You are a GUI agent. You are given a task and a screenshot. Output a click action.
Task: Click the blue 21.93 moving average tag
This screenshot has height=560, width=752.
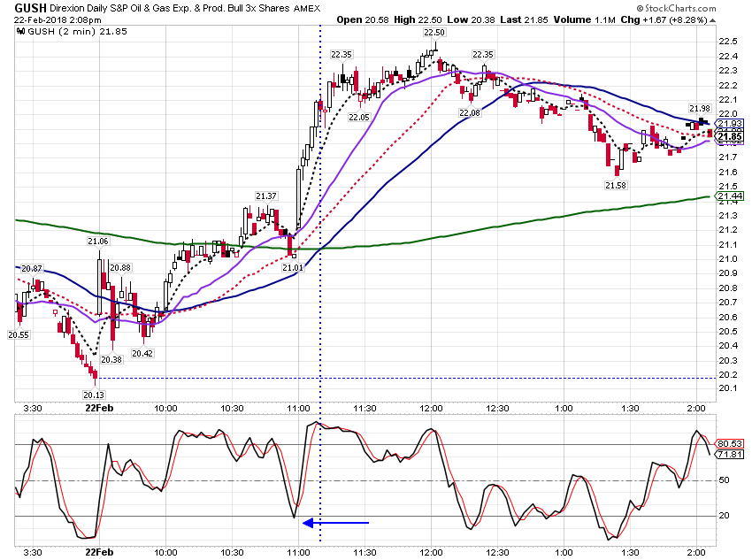click(730, 124)
